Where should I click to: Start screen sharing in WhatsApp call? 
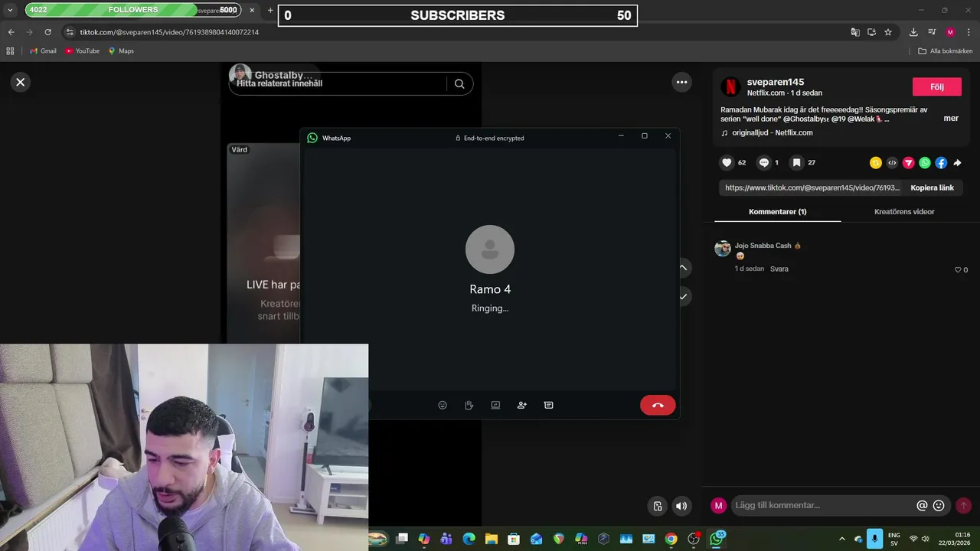pos(495,405)
